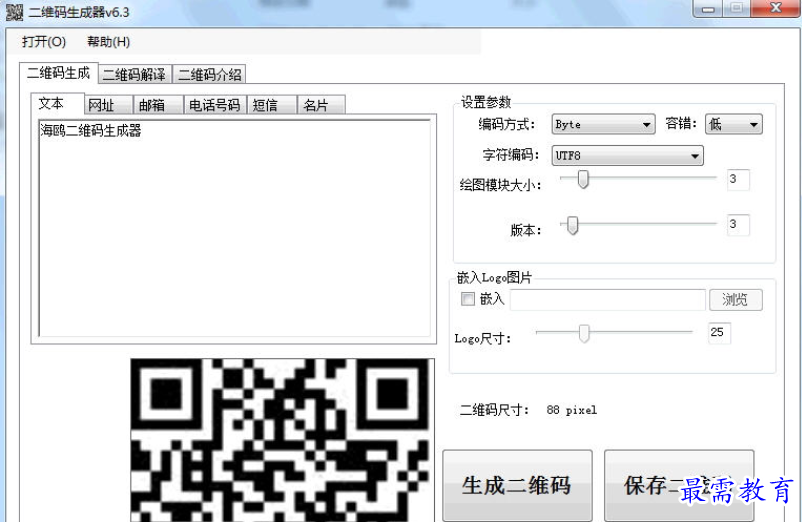
Task: Click the QR code app icon in title bar
Action: click(x=14, y=12)
